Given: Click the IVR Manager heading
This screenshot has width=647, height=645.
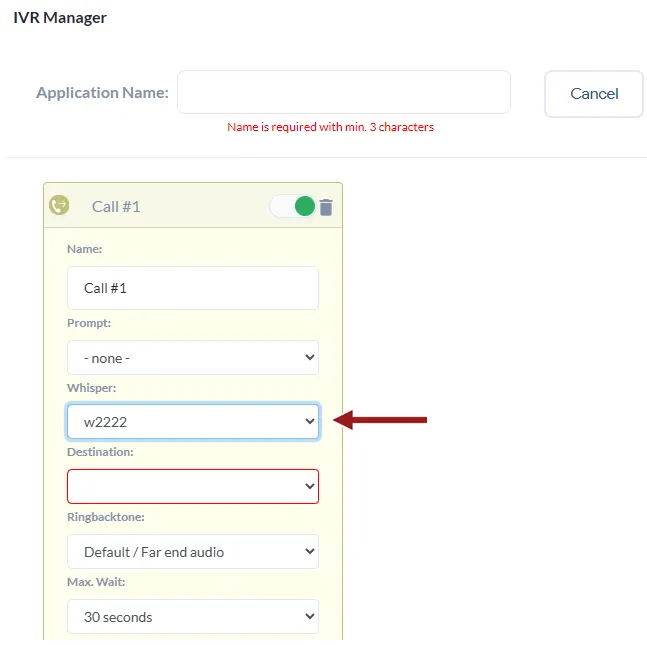Looking at the screenshot, I should pyautogui.click(x=60, y=18).
